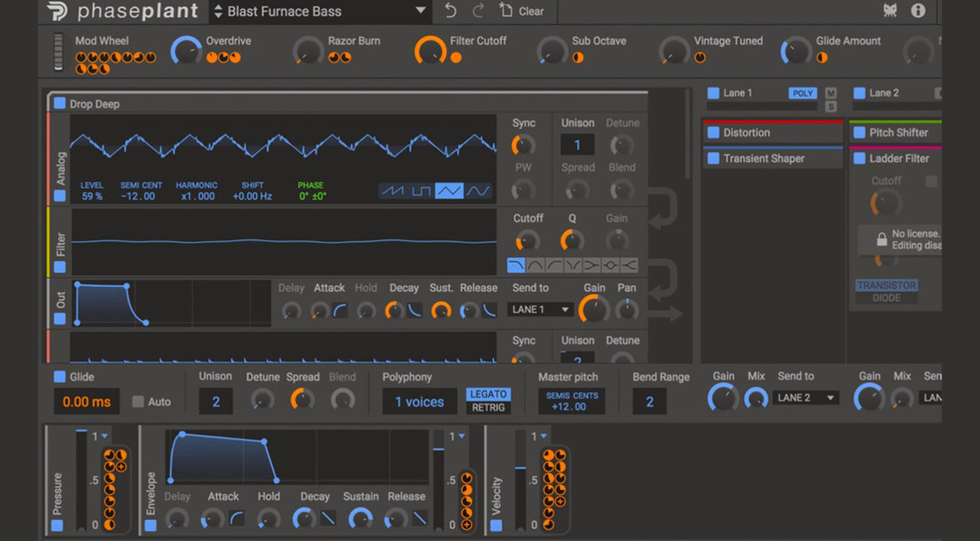Toggle the Distortion effect on Lane 1
The width and height of the screenshot is (980, 541).
tap(715, 132)
